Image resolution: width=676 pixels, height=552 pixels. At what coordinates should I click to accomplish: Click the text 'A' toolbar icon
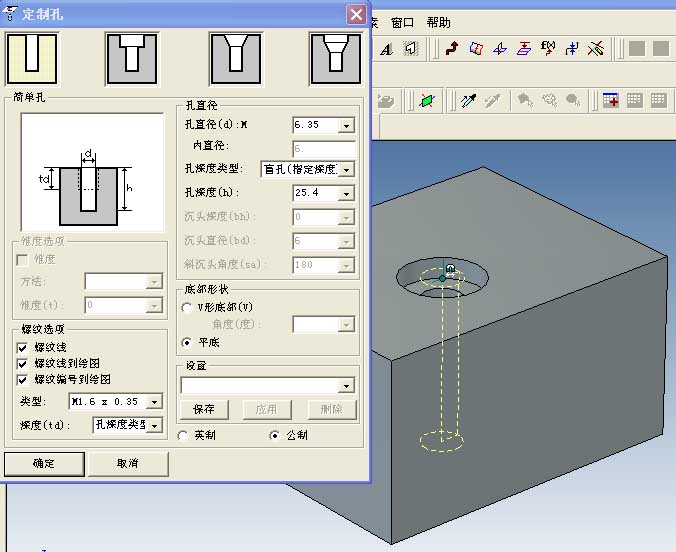[x=386, y=49]
